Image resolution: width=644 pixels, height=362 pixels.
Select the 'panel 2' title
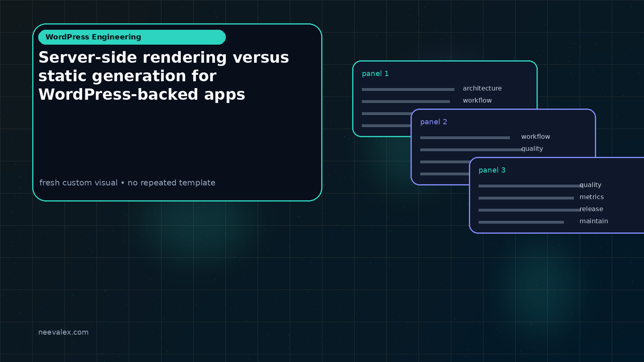pos(433,122)
